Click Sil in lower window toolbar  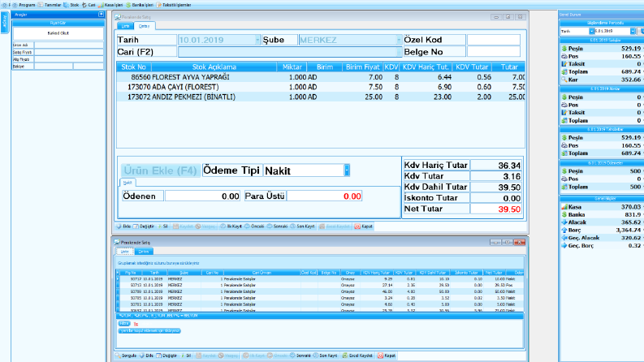tap(186, 356)
